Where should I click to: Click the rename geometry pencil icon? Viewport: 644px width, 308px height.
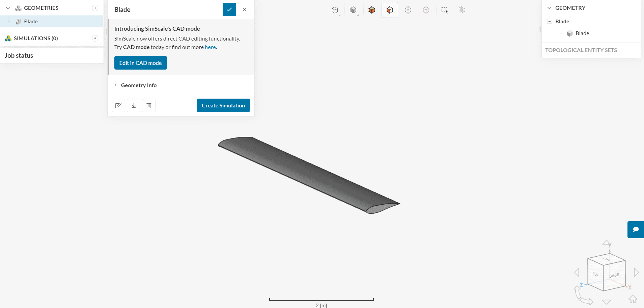click(118, 105)
